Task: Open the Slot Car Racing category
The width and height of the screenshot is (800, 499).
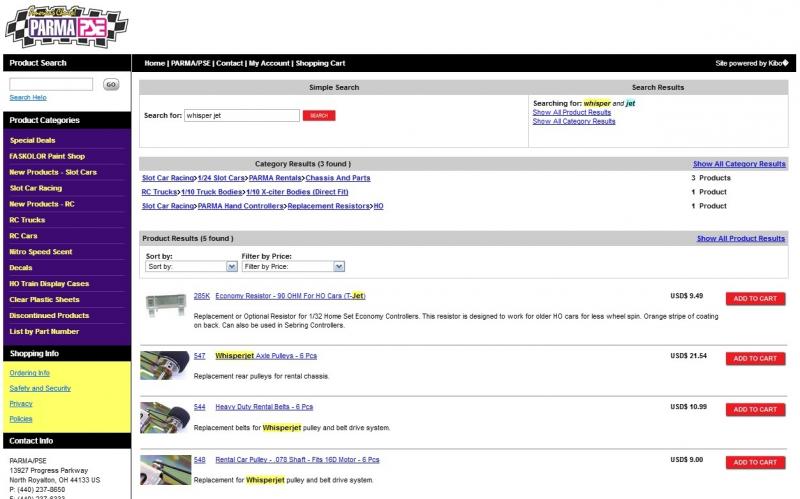Action: (36, 188)
